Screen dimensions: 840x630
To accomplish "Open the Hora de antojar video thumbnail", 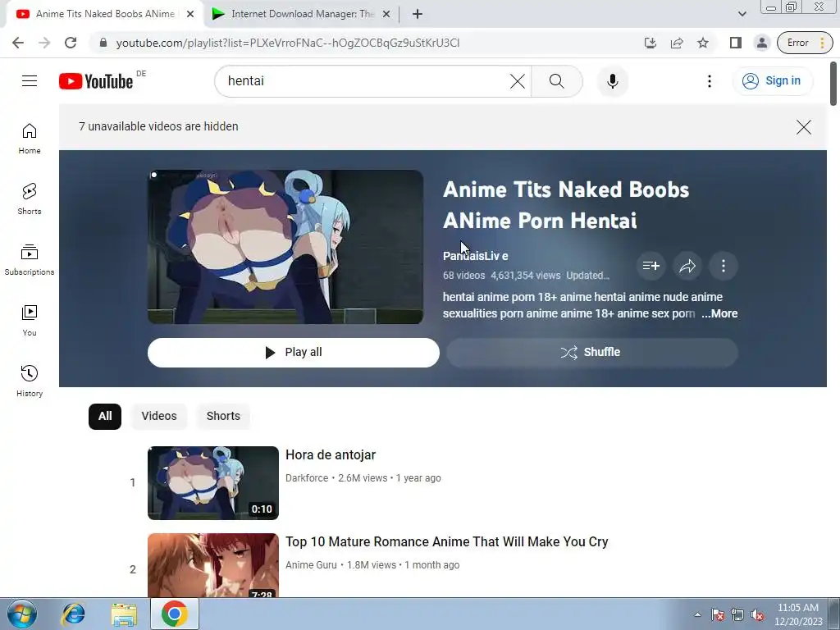I will pos(213,482).
